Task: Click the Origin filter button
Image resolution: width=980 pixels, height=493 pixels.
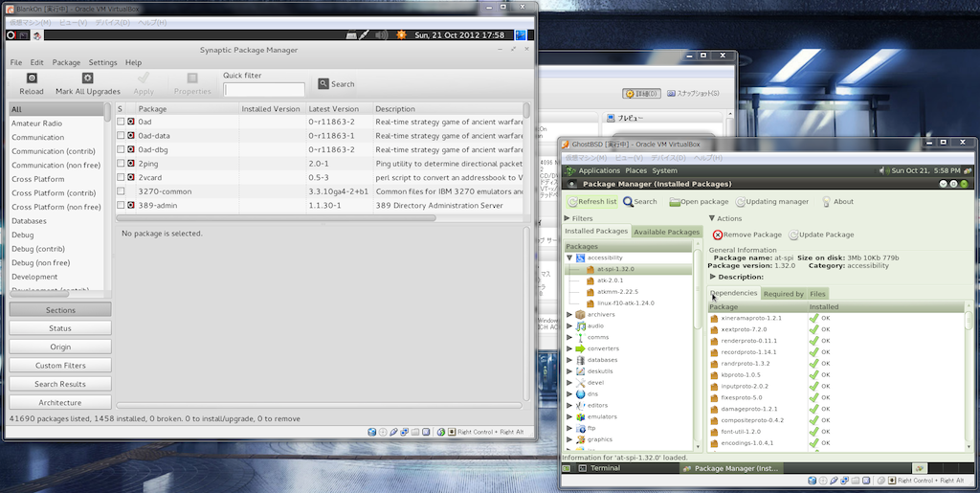Action: (60, 347)
